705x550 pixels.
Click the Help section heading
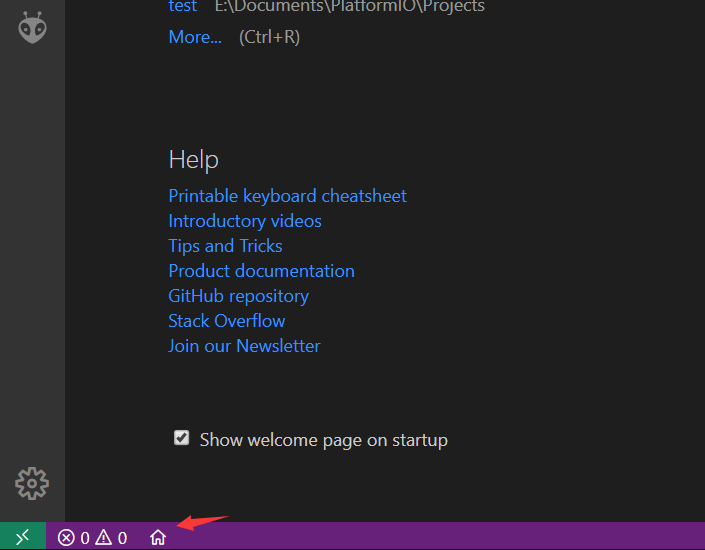(x=193, y=160)
